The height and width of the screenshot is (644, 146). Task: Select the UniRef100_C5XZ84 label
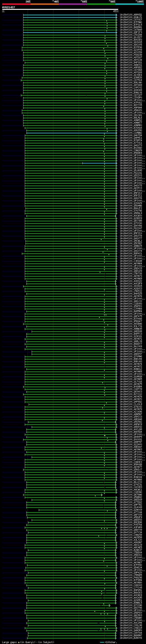[x=131, y=35]
